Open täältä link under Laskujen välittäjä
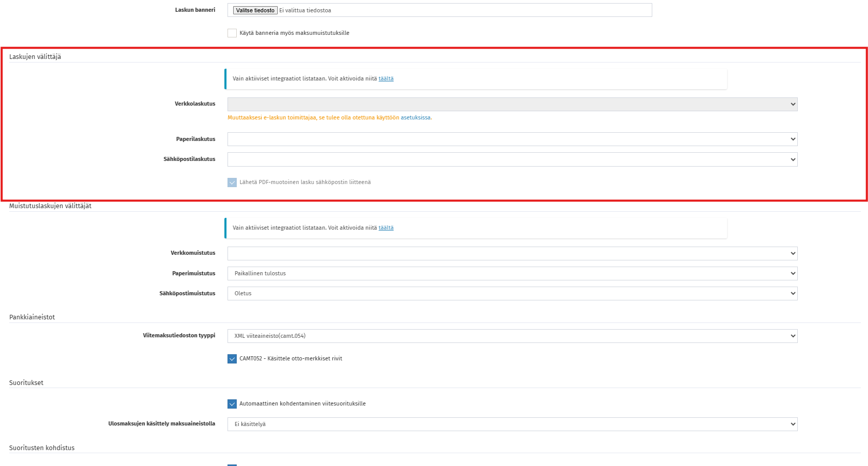Screen dimensions: 868x466 click(x=386, y=78)
